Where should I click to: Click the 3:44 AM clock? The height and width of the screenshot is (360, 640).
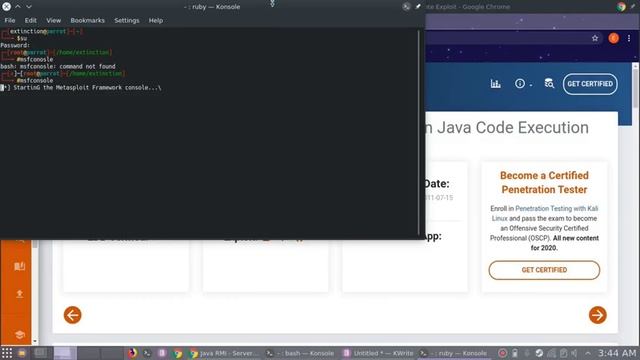click(617, 353)
